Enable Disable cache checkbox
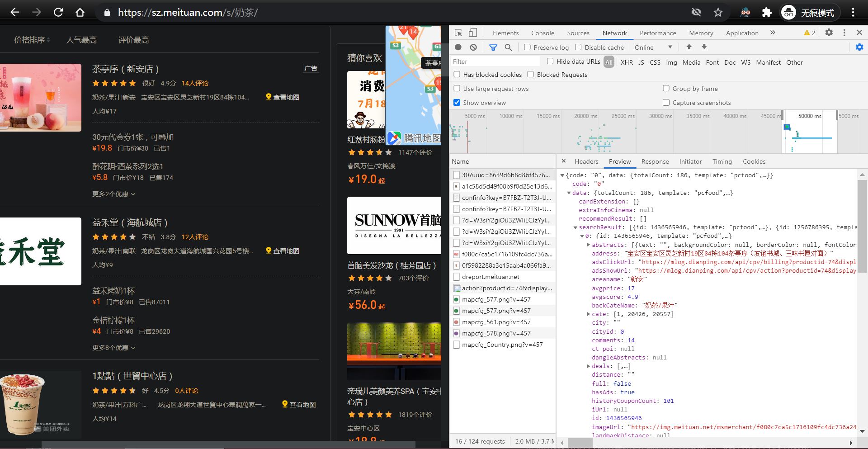The height and width of the screenshot is (449, 868). pyautogui.click(x=578, y=47)
